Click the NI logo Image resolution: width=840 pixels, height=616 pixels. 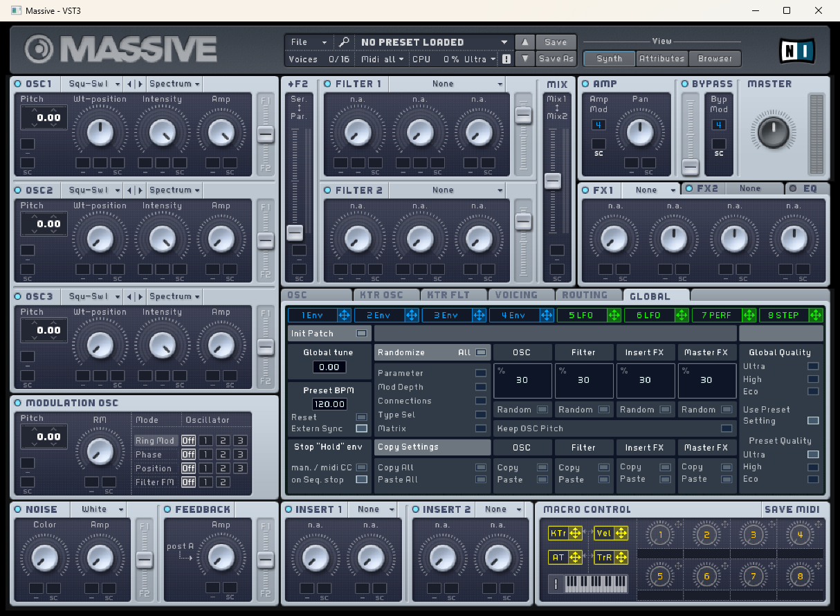[797, 50]
